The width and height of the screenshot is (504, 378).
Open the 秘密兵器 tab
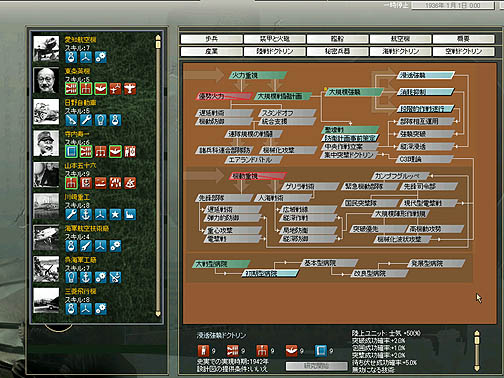[337, 51]
